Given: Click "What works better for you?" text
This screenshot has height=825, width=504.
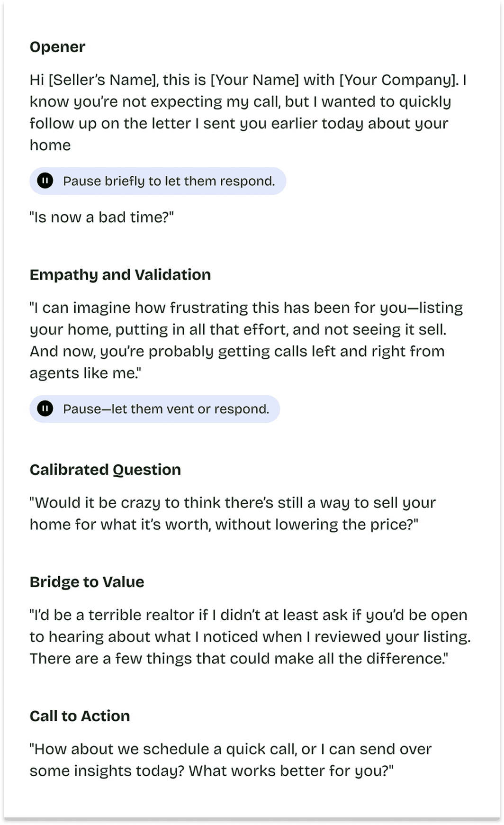Looking at the screenshot, I should pos(291,771).
